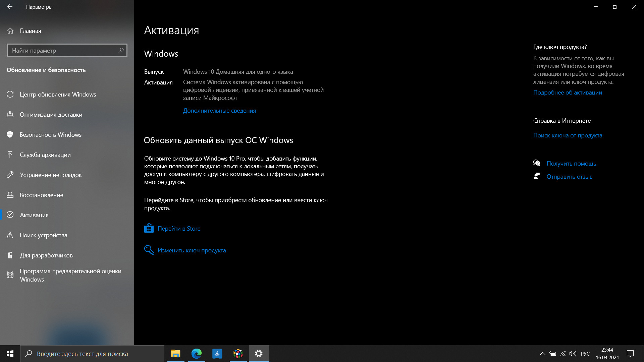Click Центр обновления Windows refresh icon

pyautogui.click(x=10, y=95)
